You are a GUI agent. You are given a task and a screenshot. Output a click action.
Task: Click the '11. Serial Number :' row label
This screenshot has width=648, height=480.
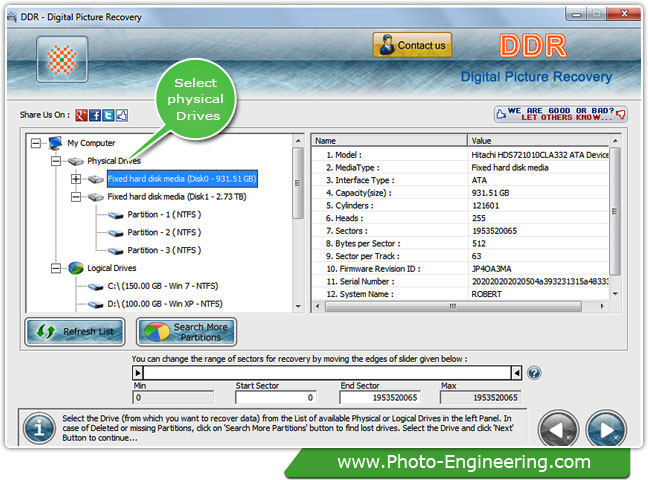[x=361, y=282]
